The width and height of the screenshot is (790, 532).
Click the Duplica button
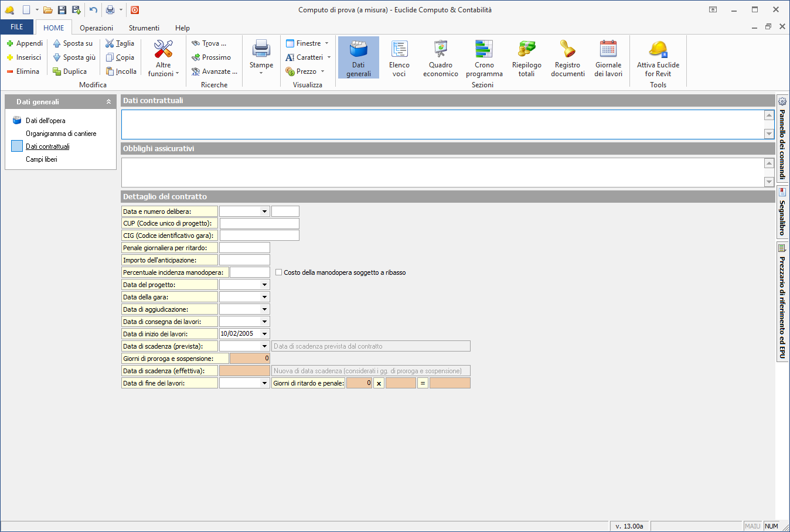(x=70, y=71)
